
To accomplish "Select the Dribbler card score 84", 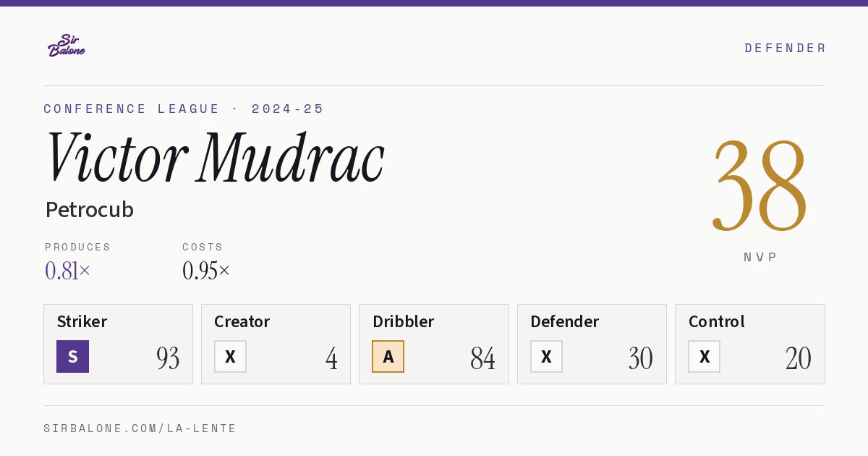I will click(x=482, y=358).
